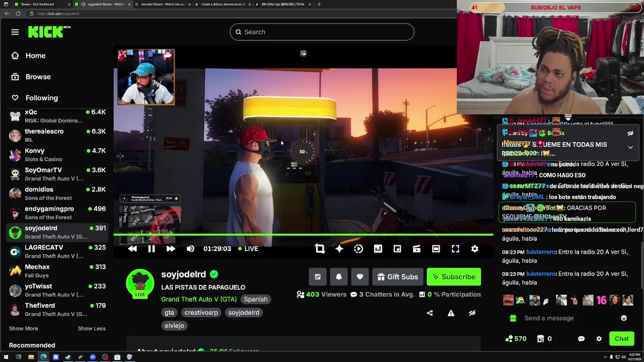644x362 pixels.
Task: Select the Spanish language tag
Action: coord(256,299)
